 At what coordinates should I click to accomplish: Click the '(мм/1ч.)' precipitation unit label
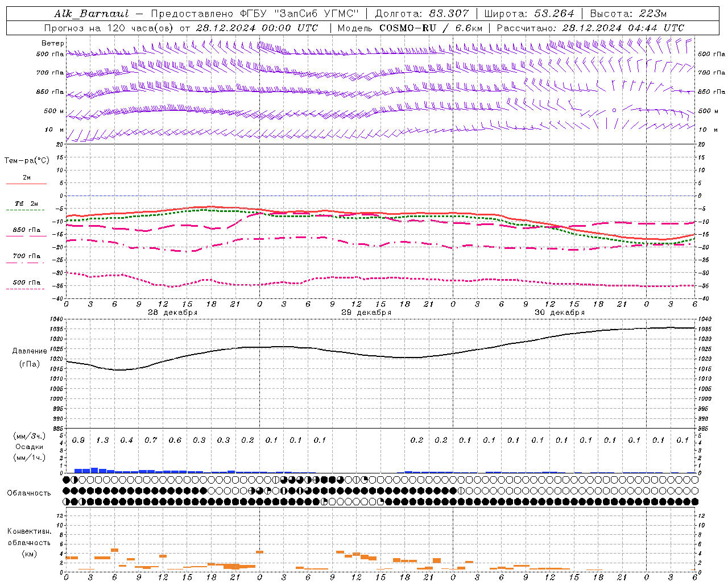tap(30, 458)
